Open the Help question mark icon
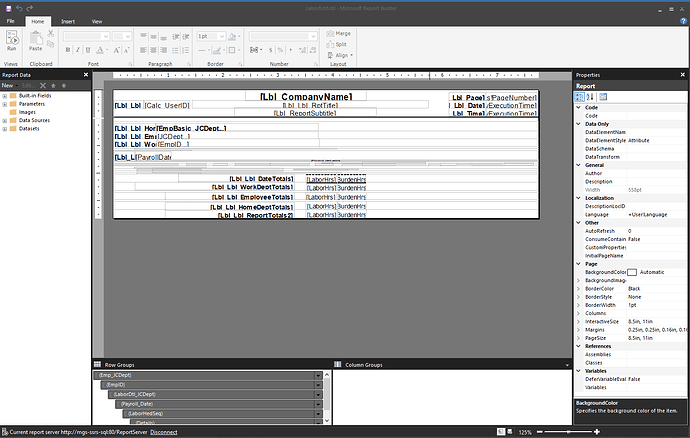Image resolution: width=690 pixels, height=438 pixels. click(683, 21)
